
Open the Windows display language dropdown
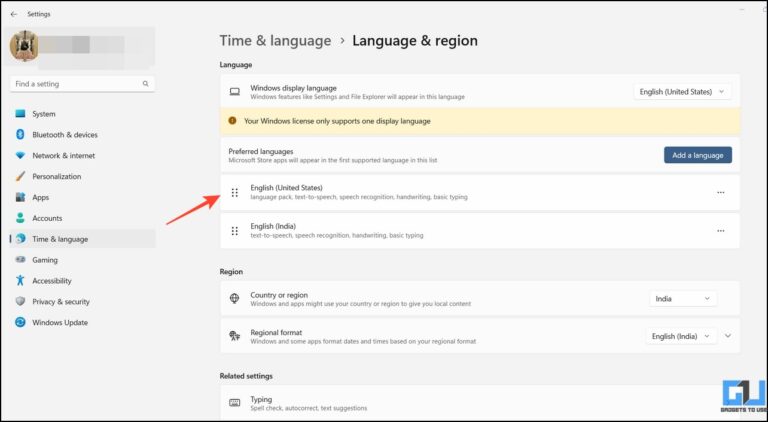(x=683, y=92)
